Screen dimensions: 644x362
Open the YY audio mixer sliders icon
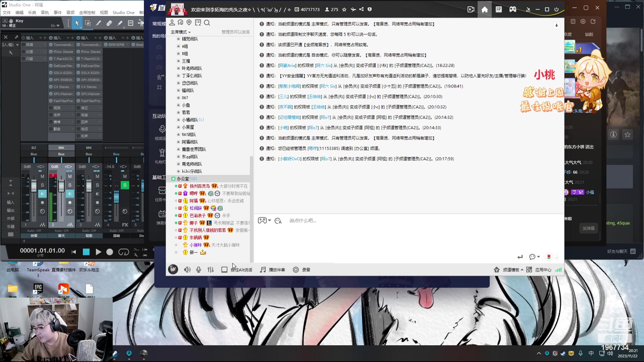(211, 270)
